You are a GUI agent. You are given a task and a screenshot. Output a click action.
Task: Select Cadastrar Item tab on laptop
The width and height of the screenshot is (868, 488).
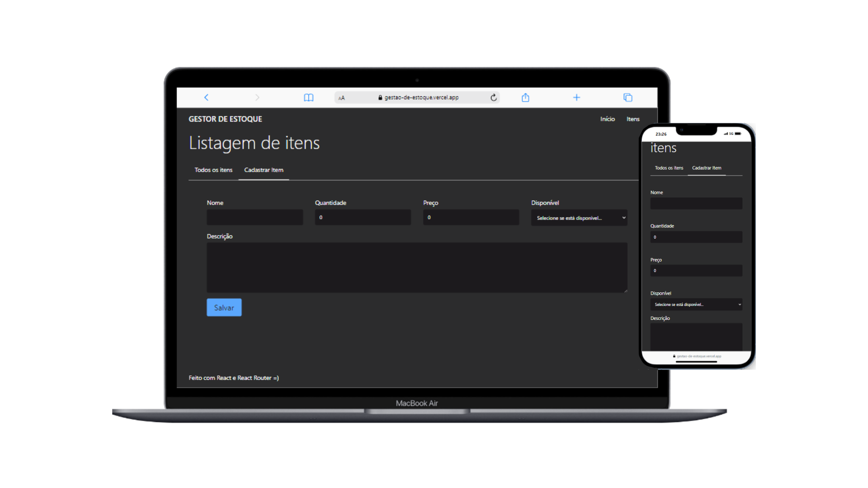point(264,170)
